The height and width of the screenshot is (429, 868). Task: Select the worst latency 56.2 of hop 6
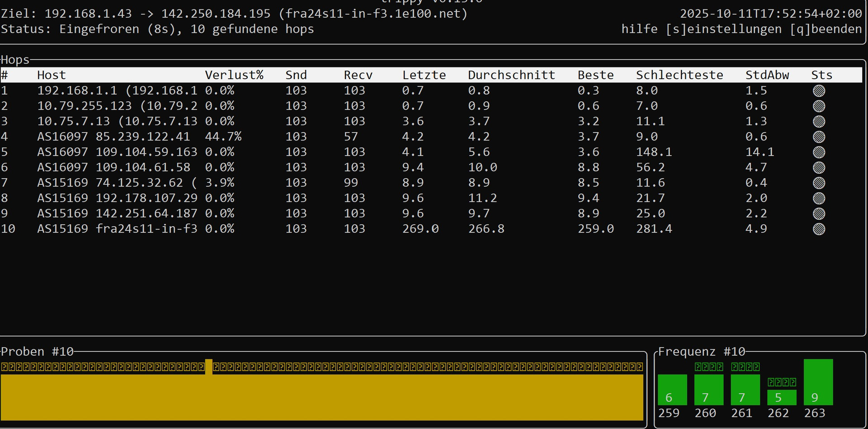point(651,167)
